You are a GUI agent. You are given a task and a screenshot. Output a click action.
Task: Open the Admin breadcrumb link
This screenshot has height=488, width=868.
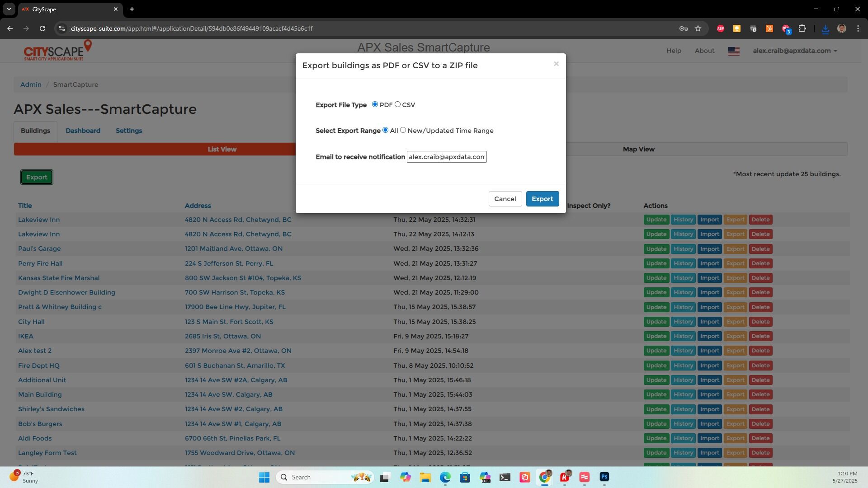[x=30, y=84]
